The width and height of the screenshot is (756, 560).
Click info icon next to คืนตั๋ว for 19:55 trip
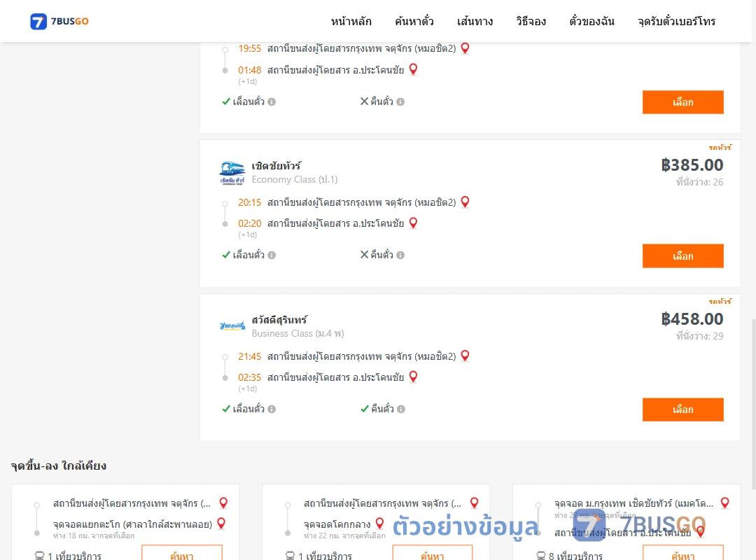[x=400, y=101]
